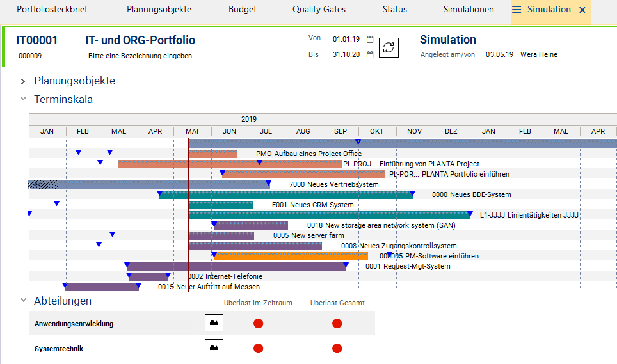
Task: Open the Quality Gates tab
Action: pyautogui.click(x=319, y=10)
